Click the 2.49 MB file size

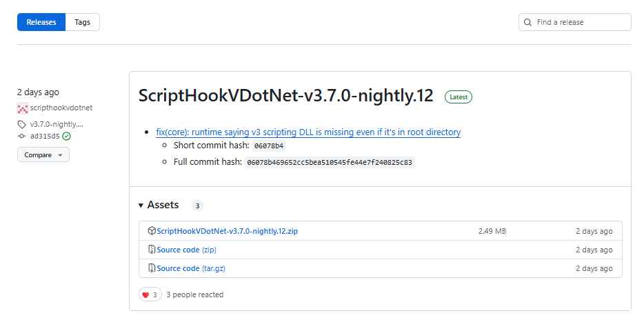[492, 231]
